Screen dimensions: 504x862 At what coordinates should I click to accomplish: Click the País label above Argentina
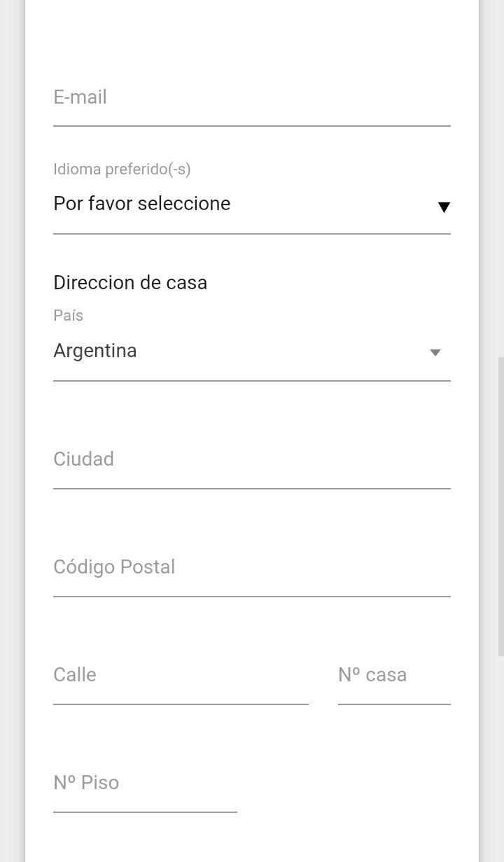tap(68, 316)
